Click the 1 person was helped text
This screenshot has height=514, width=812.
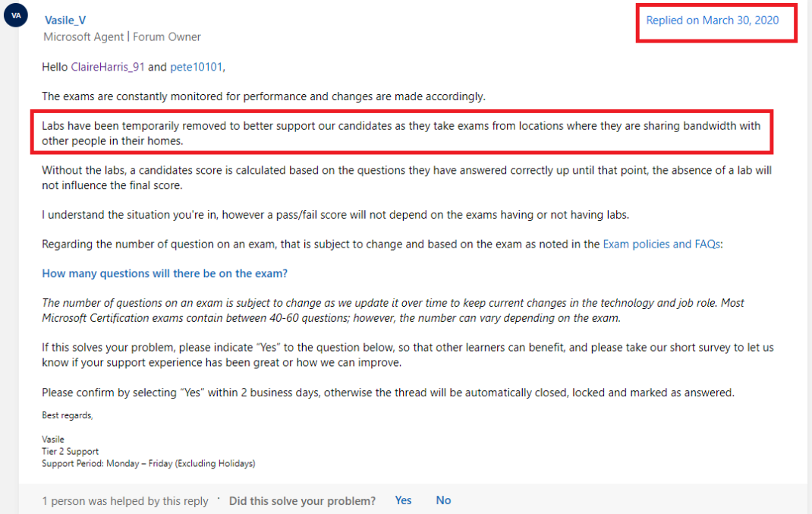point(124,501)
